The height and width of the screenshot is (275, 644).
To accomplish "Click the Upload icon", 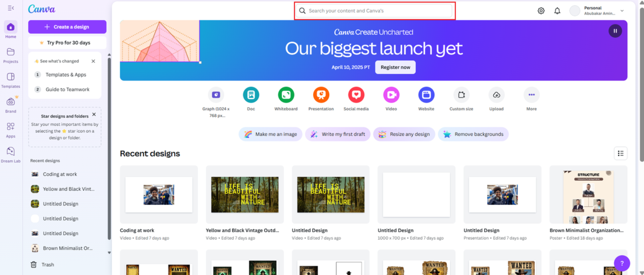I will (x=496, y=95).
